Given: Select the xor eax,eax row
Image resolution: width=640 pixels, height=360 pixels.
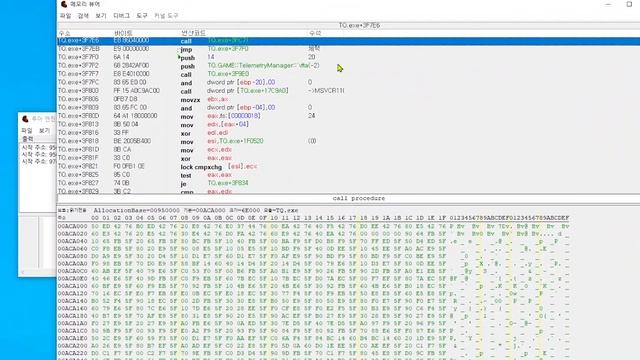Looking at the screenshot, I should click(348, 158).
